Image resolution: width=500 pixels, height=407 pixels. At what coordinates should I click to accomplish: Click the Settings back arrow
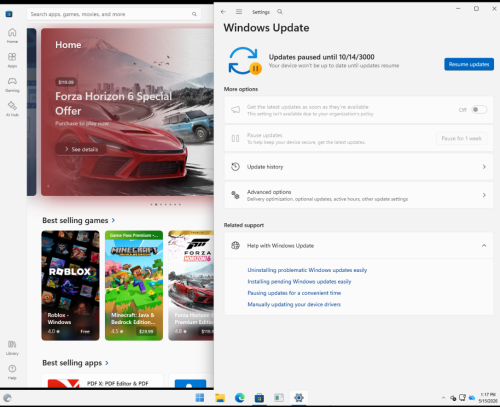(223, 12)
